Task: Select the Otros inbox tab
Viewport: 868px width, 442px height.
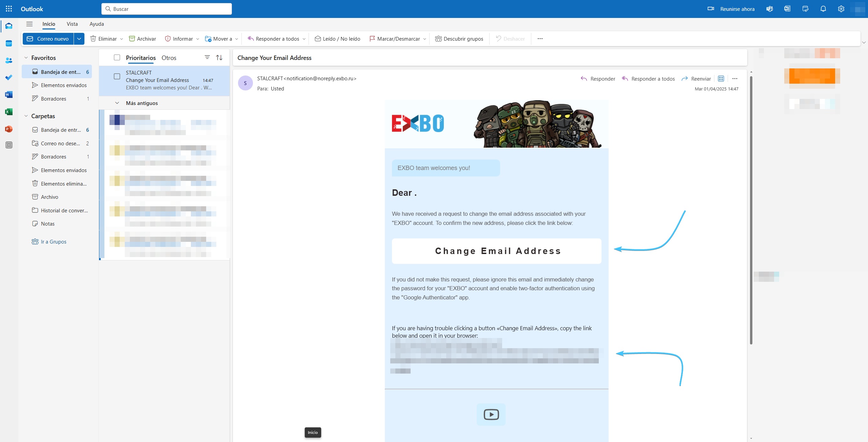Action: point(169,58)
